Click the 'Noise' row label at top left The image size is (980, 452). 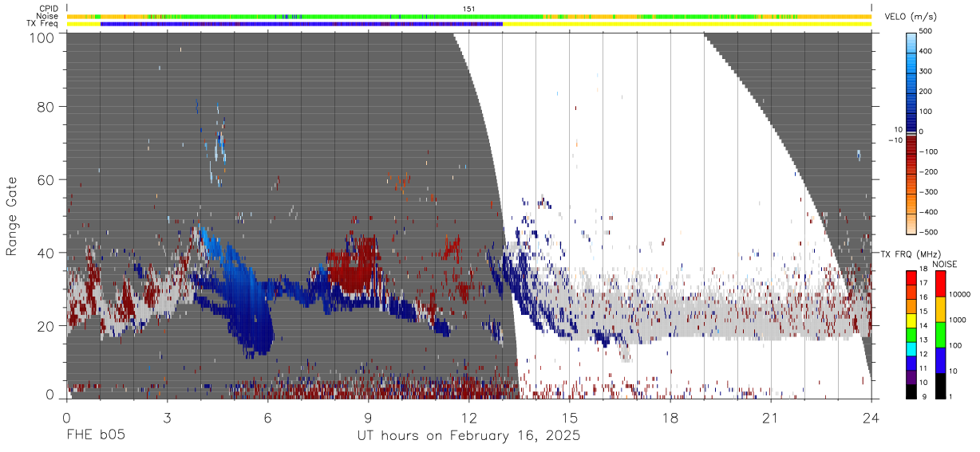[47, 16]
